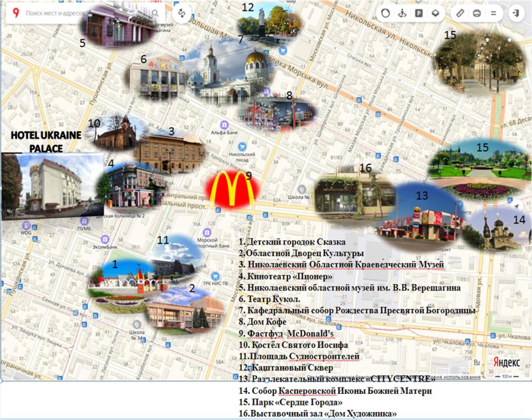
Task: Click the Yandex logo
Action: coord(506,362)
